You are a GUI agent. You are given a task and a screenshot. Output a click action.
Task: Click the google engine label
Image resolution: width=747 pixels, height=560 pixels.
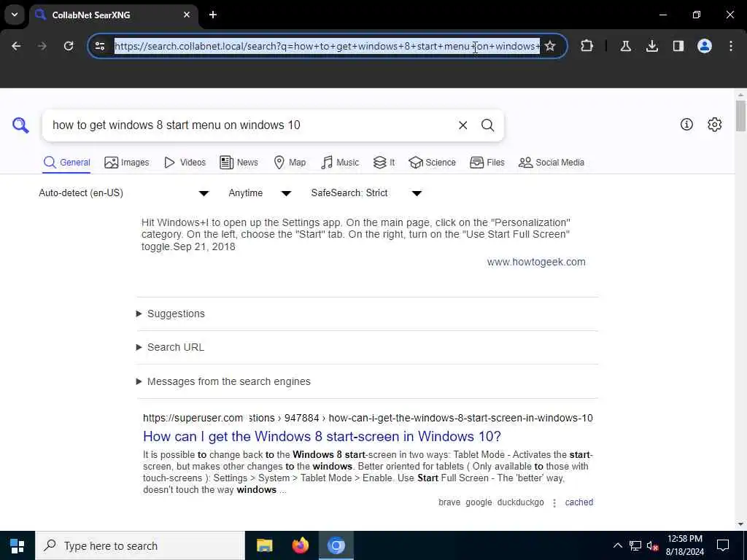pyautogui.click(x=479, y=502)
